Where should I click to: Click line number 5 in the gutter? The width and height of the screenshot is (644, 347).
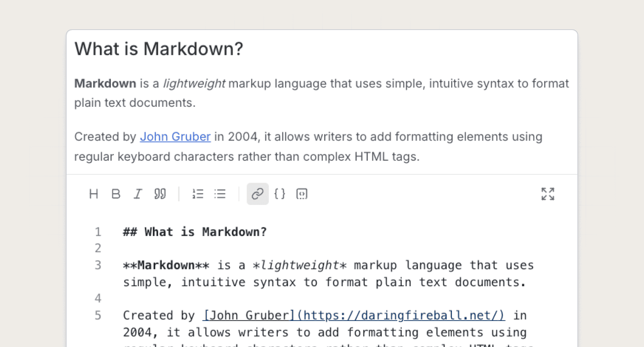(x=98, y=315)
